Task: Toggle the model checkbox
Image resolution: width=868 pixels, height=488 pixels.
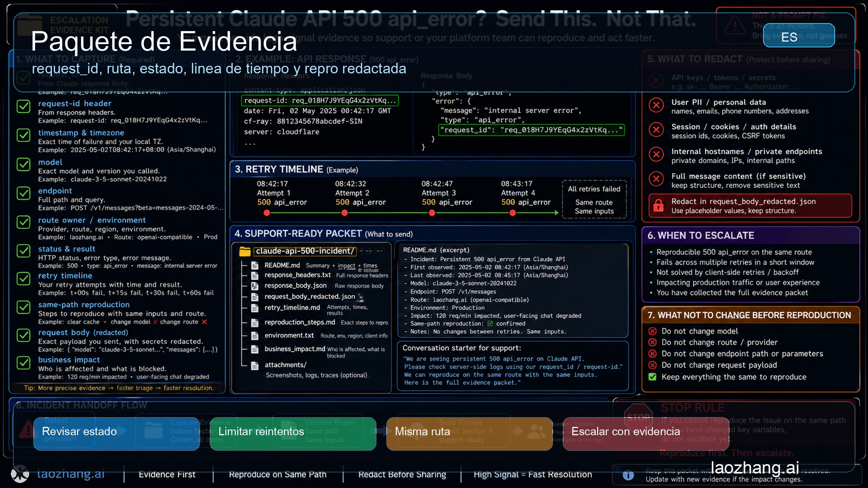Action: (24, 164)
